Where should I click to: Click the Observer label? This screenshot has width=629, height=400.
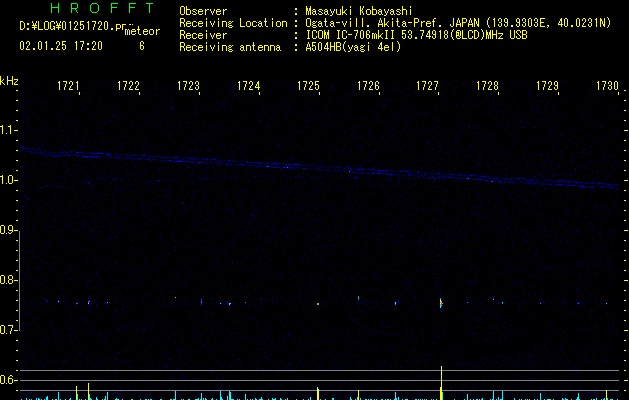coord(203,11)
